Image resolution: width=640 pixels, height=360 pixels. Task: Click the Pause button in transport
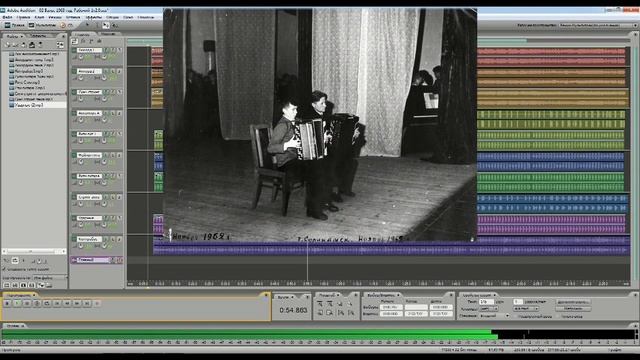[27, 303]
